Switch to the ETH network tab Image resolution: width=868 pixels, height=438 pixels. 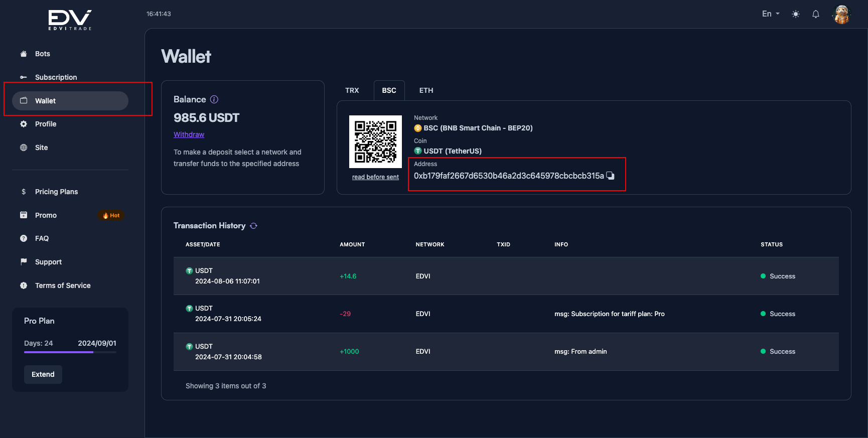pyautogui.click(x=426, y=90)
